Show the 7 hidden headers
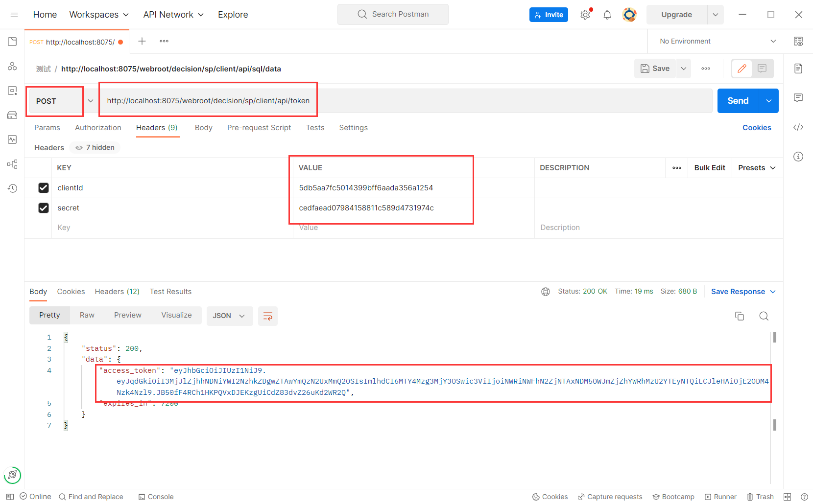This screenshot has height=504, width=813. 95,147
